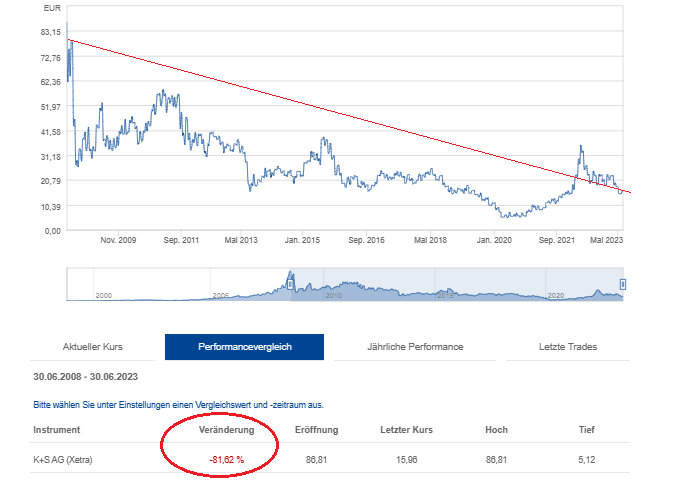Image resolution: width=676 pixels, height=484 pixels.
Task: Click the blue hint about Einstellungen Vergleichswert
Action: click(178, 405)
